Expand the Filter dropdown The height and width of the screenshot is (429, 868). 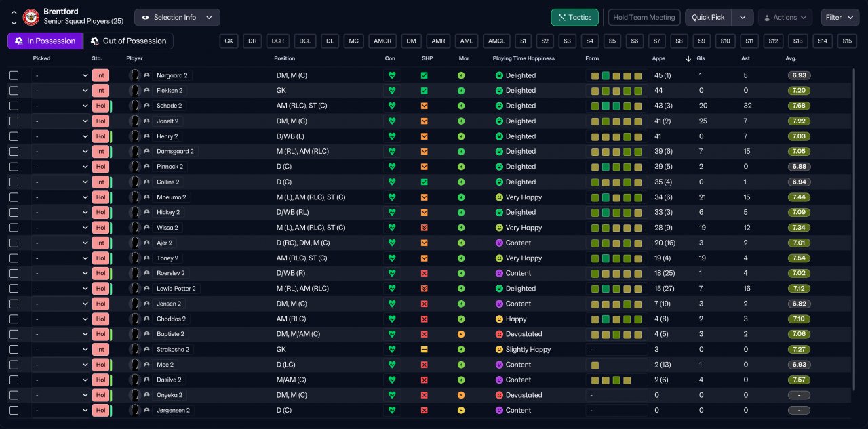click(840, 17)
